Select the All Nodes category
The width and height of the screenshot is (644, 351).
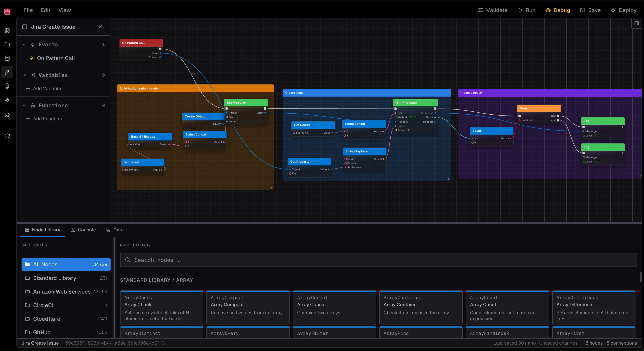[x=66, y=264]
